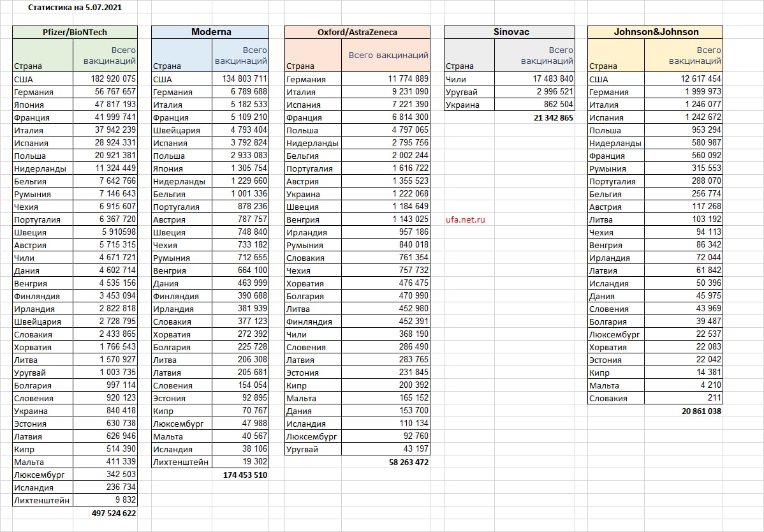Select Pfizer Мальта value 411 339

(105, 462)
